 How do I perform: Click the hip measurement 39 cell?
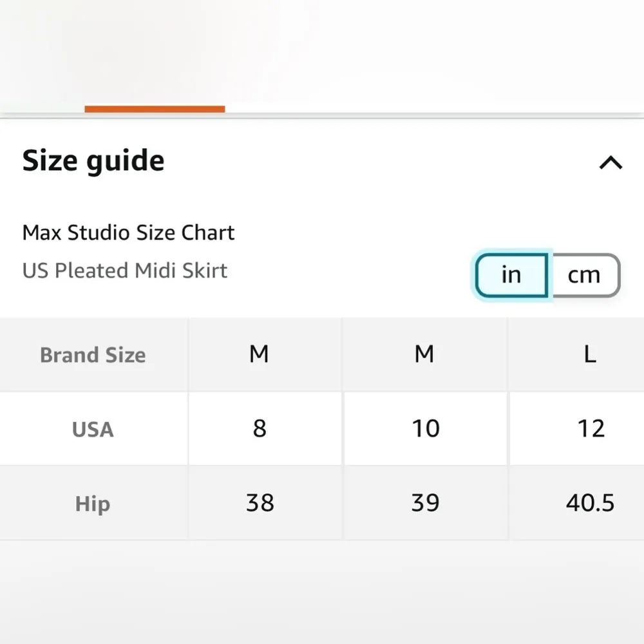coord(426,503)
